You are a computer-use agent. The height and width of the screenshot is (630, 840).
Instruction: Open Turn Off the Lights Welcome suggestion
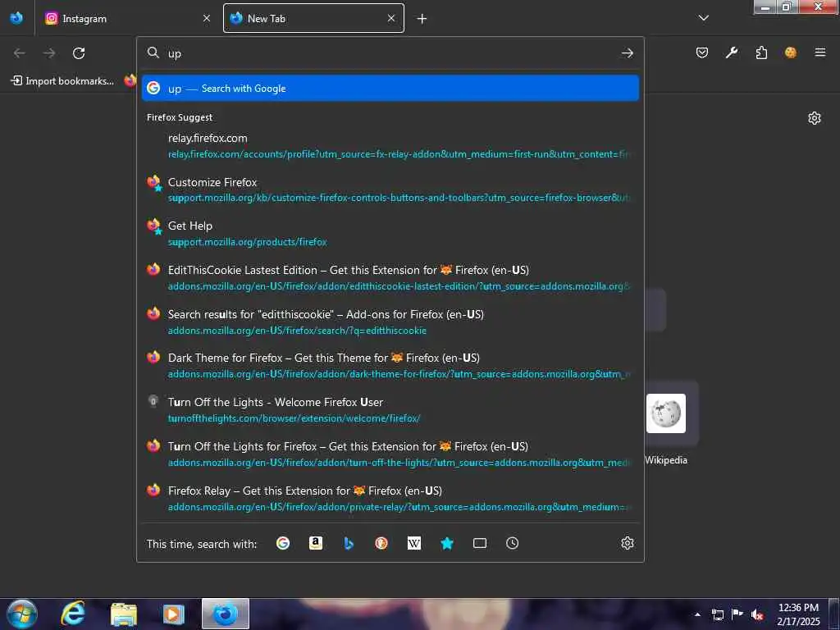point(390,410)
